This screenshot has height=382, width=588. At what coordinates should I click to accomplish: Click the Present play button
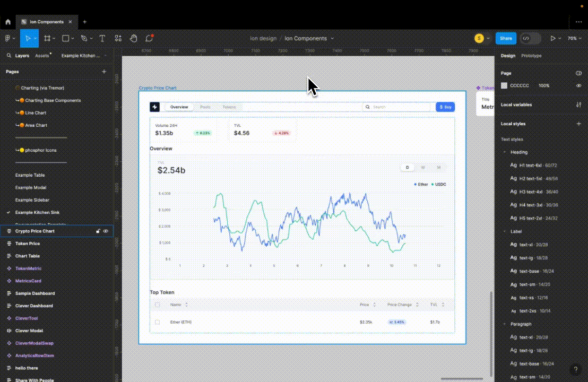tap(553, 38)
